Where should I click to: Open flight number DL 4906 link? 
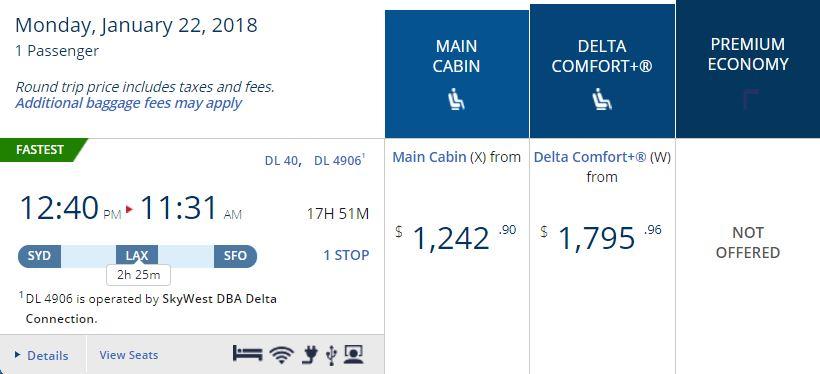pyautogui.click(x=337, y=161)
